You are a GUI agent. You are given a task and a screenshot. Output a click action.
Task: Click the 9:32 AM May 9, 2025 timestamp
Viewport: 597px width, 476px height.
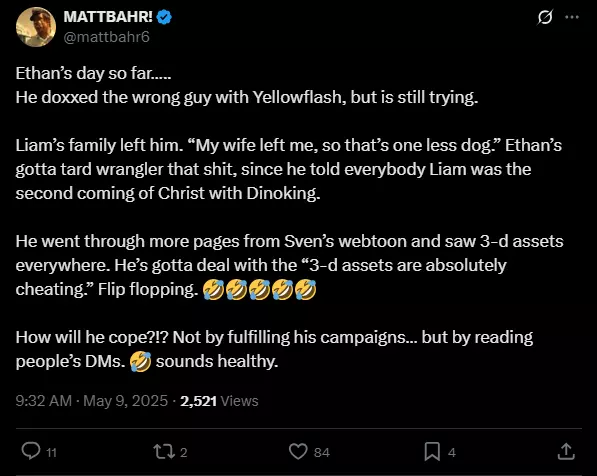click(x=91, y=401)
